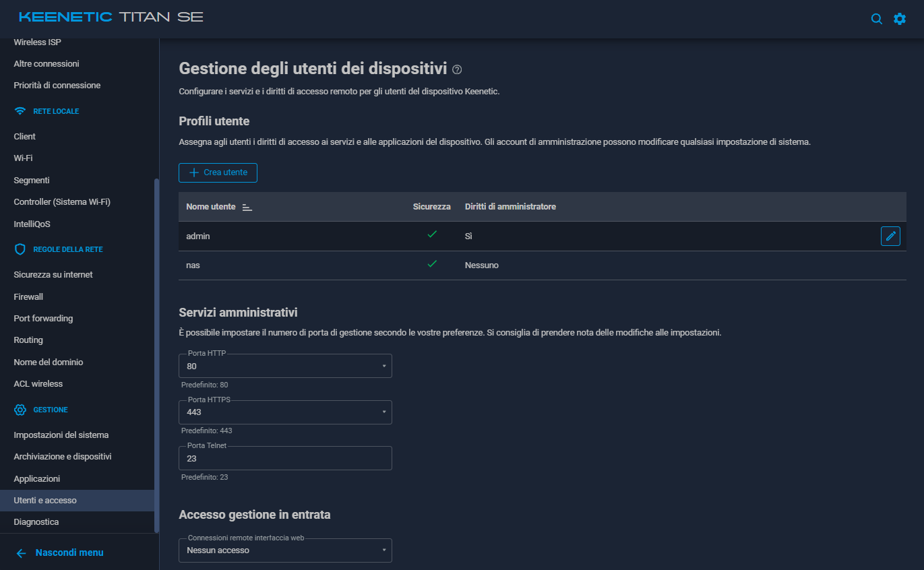This screenshot has height=570, width=924.
Task: Click the Porta Telnet input field
Action: point(285,458)
